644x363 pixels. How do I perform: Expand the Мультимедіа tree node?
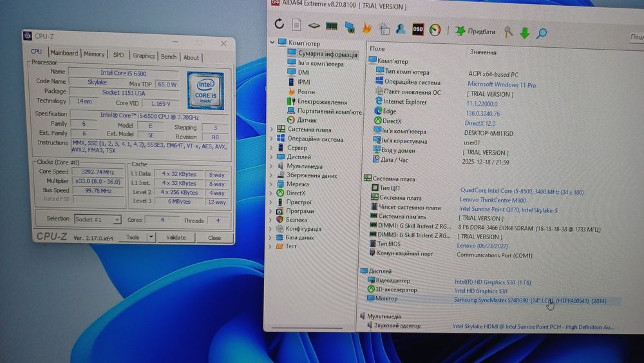270,166
